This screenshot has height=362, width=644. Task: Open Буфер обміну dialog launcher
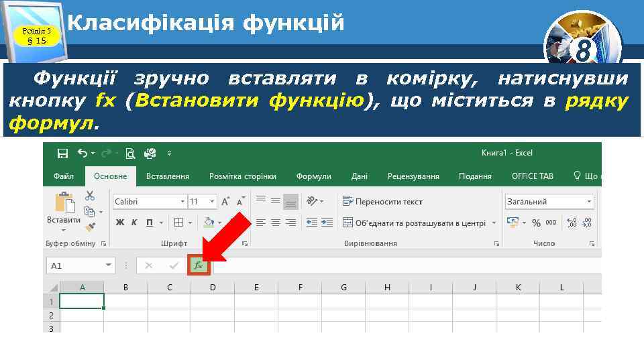tap(103, 244)
